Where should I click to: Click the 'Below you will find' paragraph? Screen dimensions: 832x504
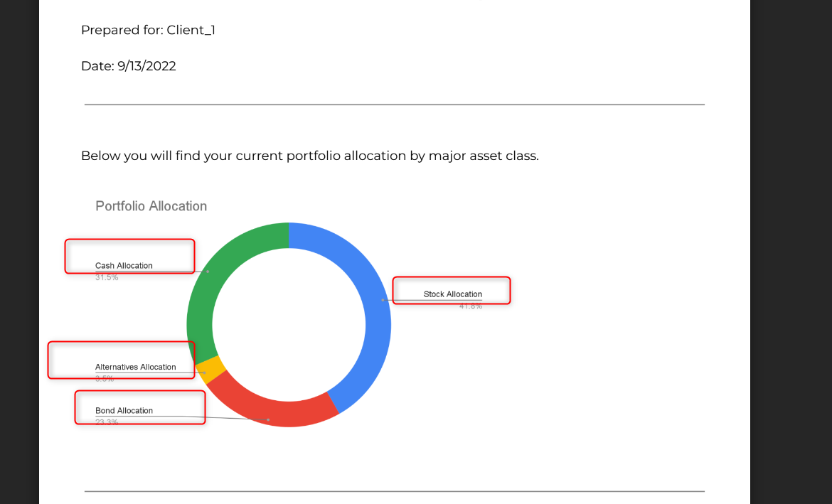pyautogui.click(x=310, y=156)
